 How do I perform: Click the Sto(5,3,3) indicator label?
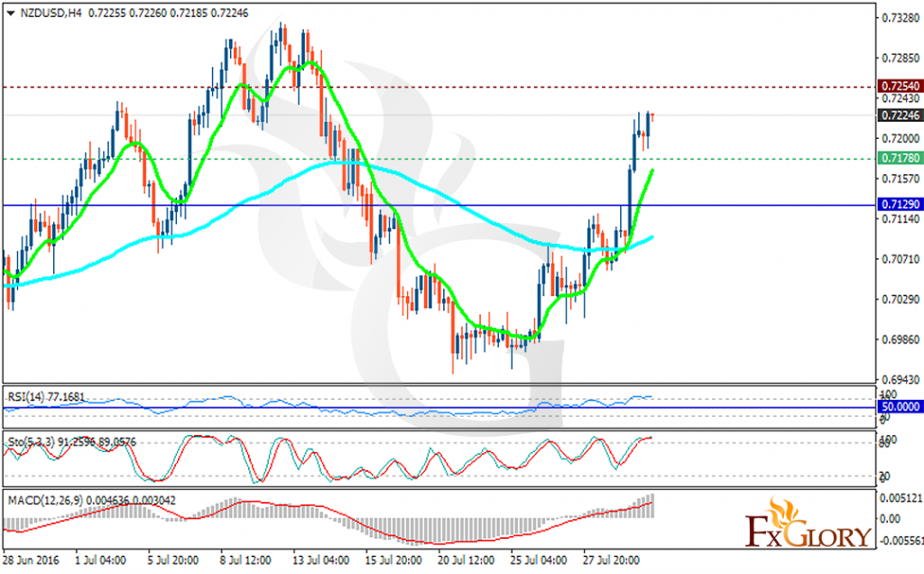coord(72,441)
